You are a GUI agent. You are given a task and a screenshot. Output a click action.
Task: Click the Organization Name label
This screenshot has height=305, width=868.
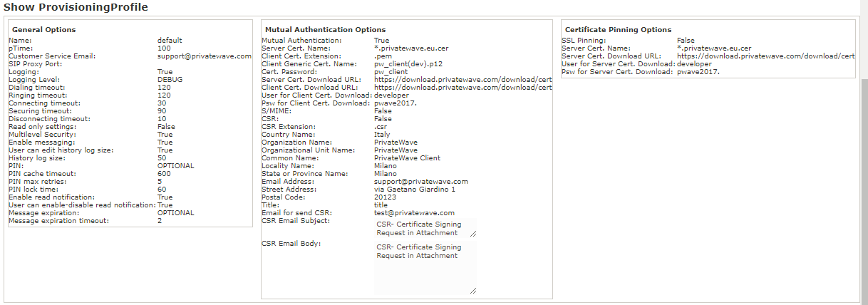tap(296, 143)
